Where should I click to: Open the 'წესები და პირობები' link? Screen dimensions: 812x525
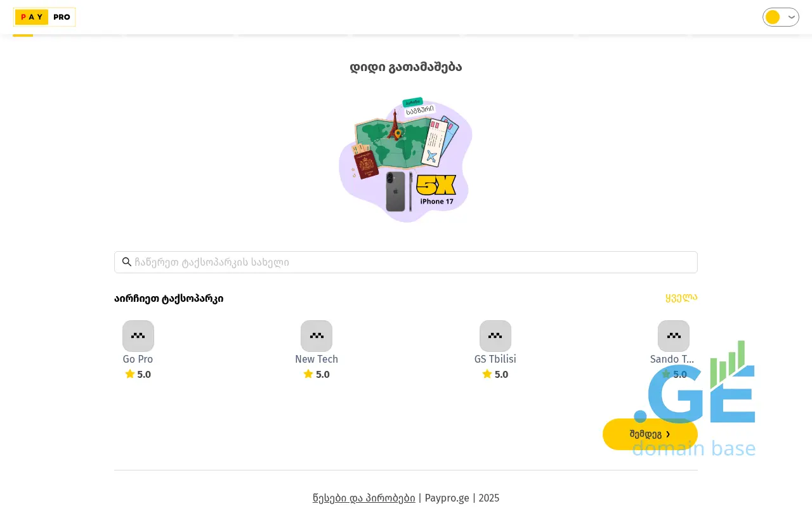click(364, 498)
